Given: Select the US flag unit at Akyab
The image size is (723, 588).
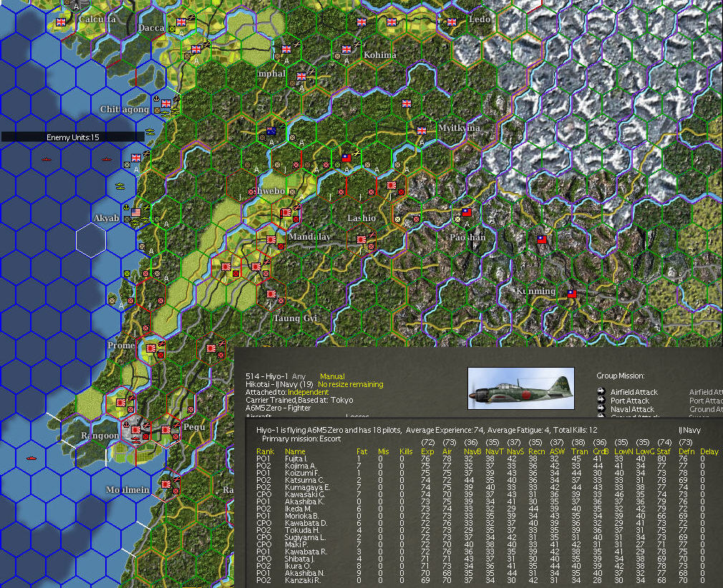Looking at the screenshot, I should (135, 212).
